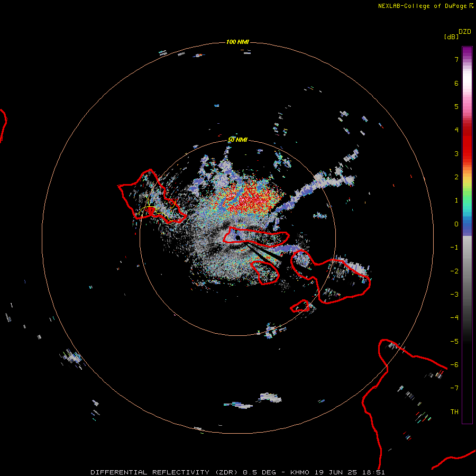The height and width of the screenshot is (476, 476).
Task: Click the 19 JUN 25 18:51 timestamp
Action: 350,472
